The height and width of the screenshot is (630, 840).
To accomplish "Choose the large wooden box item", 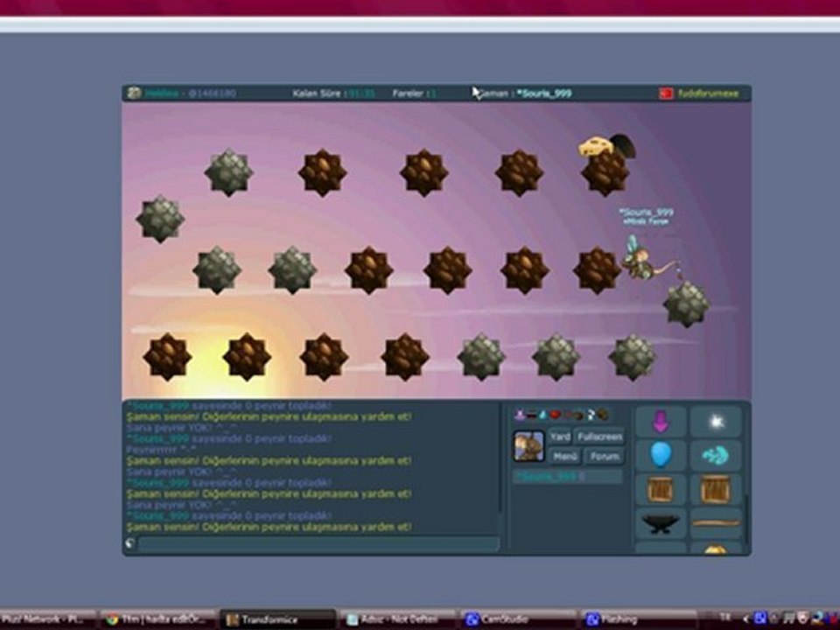I will click(716, 489).
